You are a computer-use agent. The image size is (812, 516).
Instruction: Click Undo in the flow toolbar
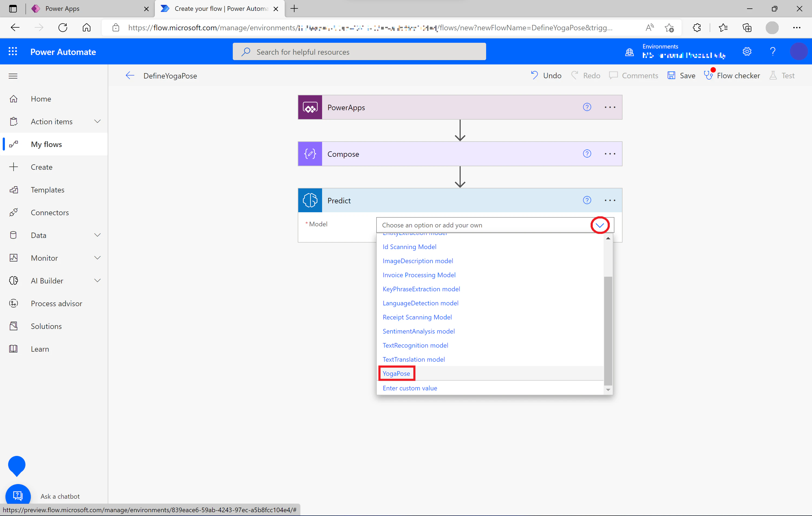tap(546, 76)
